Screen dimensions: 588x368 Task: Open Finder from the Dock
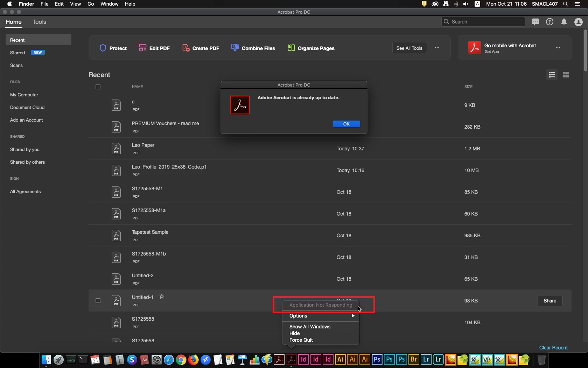point(46,360)
